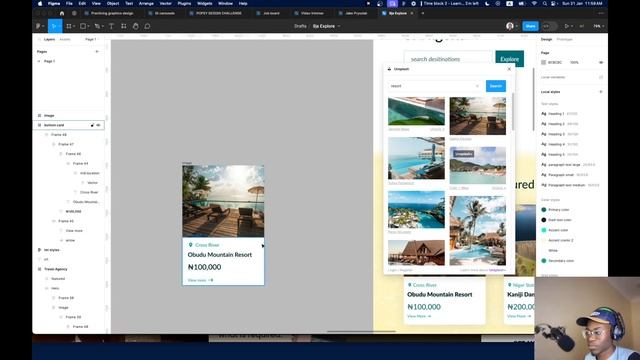The width and height of the screenshot is (640, 360).
Task: Open the layers search icon
Action: (x=40, y=40)
